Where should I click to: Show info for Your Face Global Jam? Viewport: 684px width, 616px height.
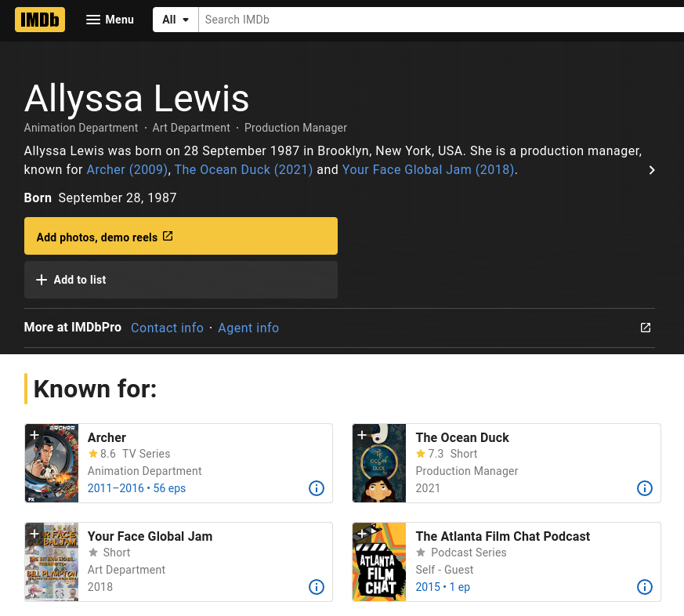point(317,587)
